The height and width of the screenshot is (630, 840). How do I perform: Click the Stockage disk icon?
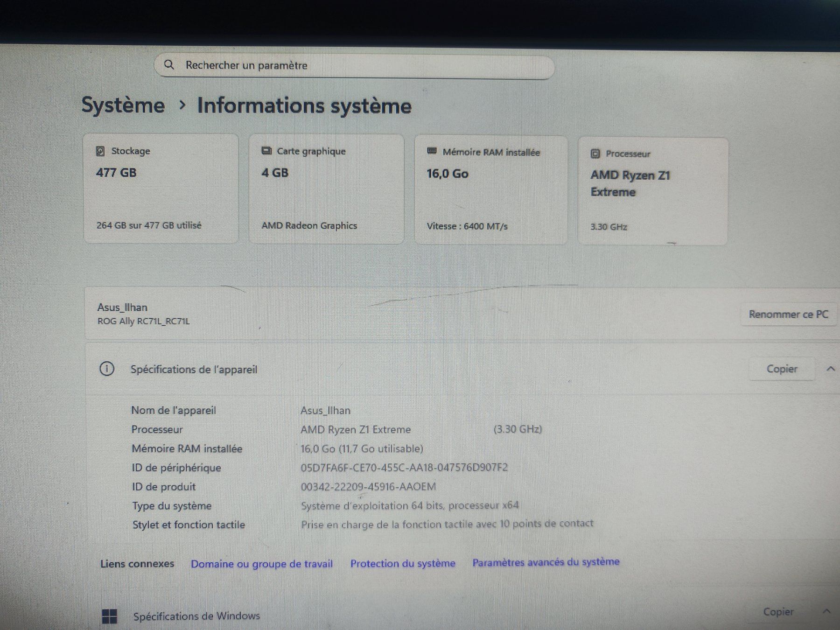[x=100, y=151]
